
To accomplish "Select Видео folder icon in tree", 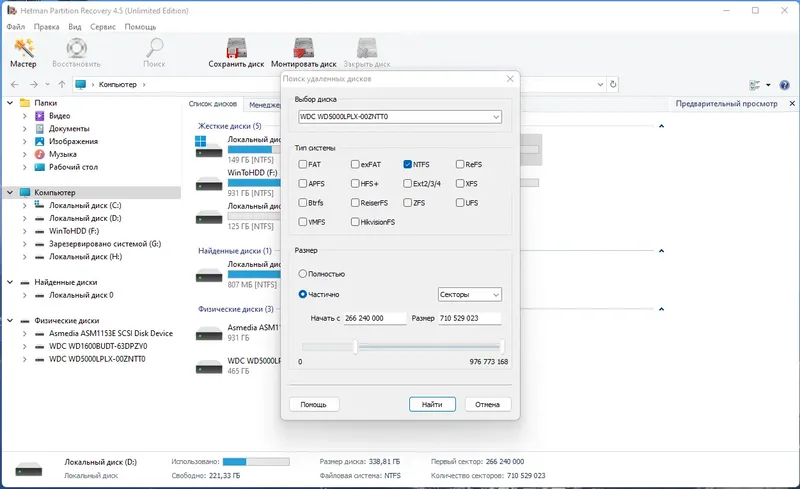I will click(x=39, y=116).
